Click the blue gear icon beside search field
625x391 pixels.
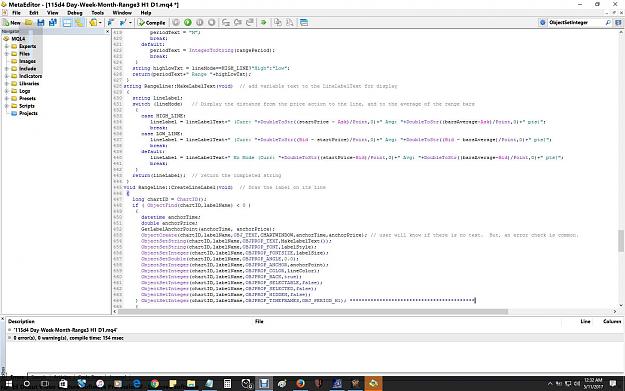pos(542,23)
